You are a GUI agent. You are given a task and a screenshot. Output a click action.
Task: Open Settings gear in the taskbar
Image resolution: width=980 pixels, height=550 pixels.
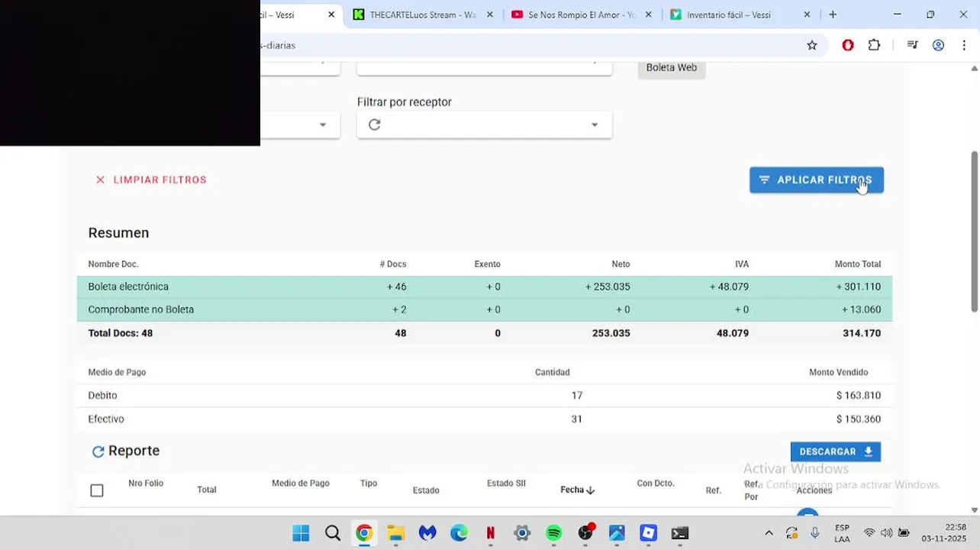coord(522,533)
